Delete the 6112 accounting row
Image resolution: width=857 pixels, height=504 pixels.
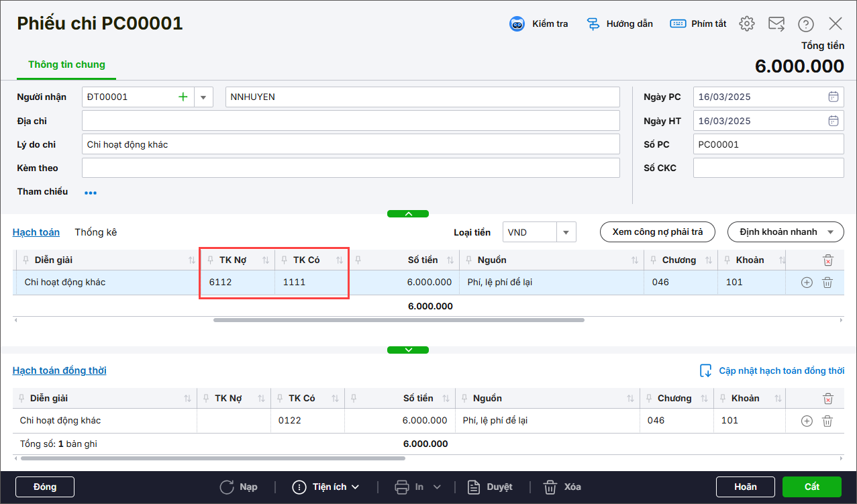[827, 283]
